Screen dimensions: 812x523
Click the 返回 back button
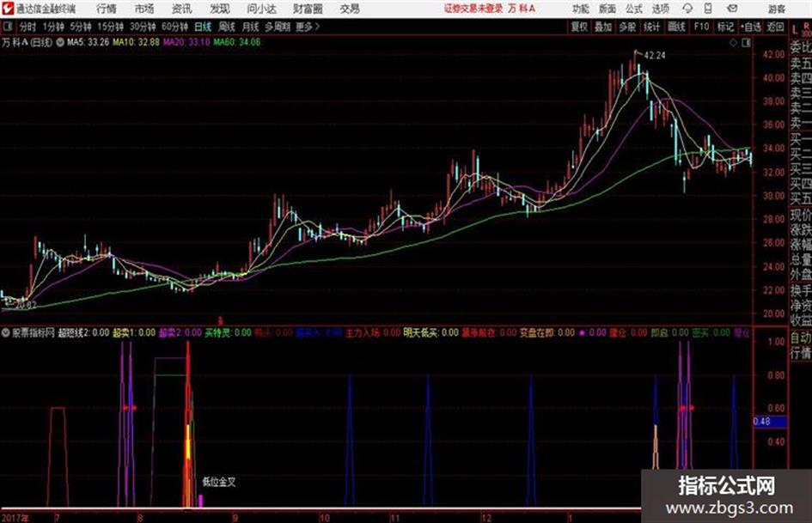coord(775,27)
